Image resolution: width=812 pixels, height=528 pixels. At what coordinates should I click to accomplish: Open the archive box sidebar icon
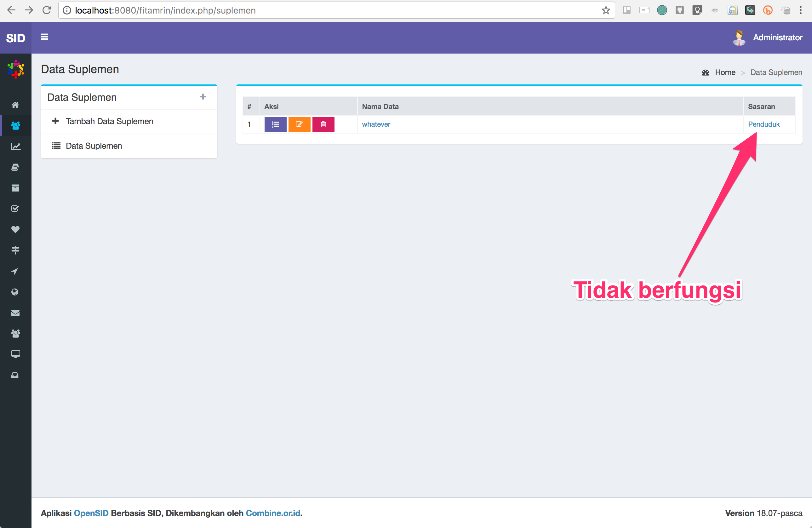tap(15, 188)
